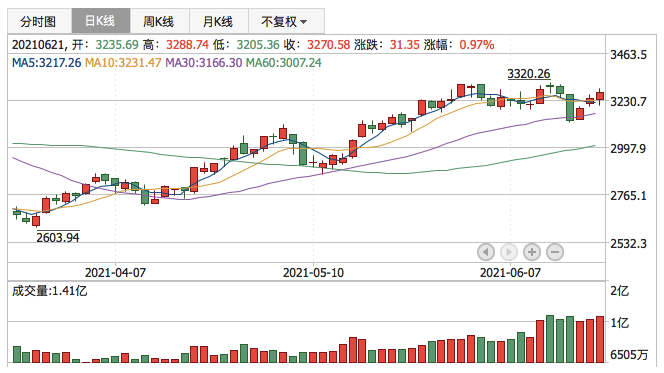Click the 3230.7 price axis value

[628, 102]
